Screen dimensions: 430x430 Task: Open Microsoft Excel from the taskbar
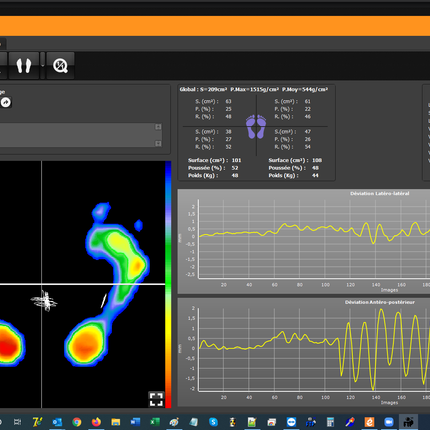pos(155,422)
